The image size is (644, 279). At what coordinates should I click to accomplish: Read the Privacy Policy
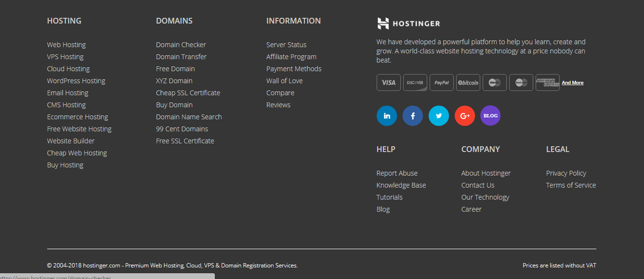pyautogui.click(x=566, y=173)
